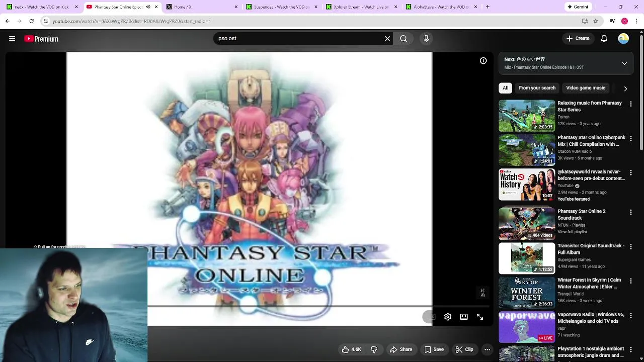Clear the 'pso ost' search text
The height and width of the screenshot is (362, 644).
tap(387, 38)
